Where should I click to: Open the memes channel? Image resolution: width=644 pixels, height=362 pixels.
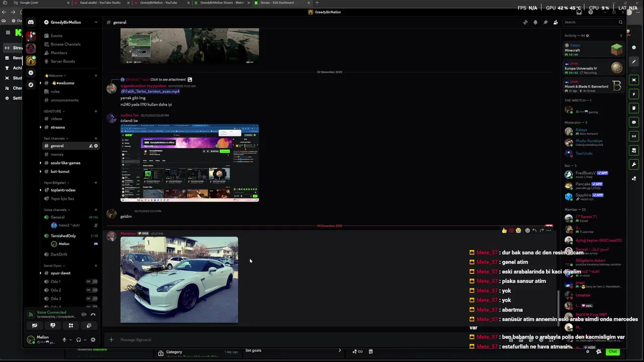57,154
